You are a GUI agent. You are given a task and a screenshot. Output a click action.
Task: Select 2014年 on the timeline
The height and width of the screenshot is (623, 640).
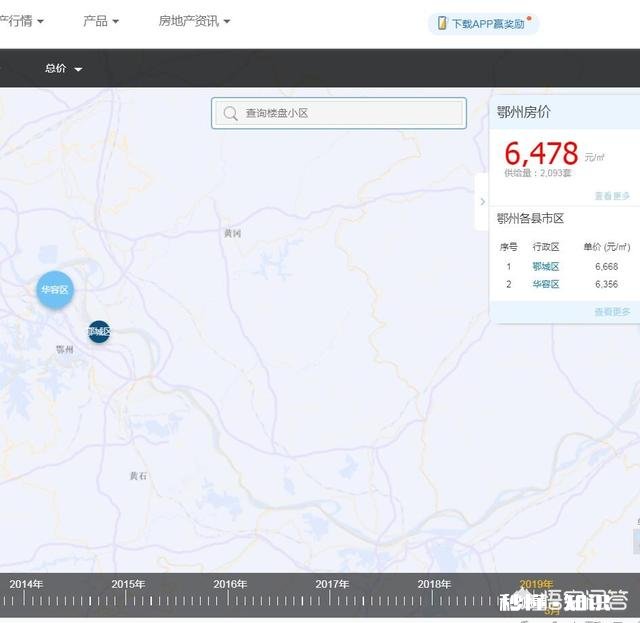[x=26, y=584]
